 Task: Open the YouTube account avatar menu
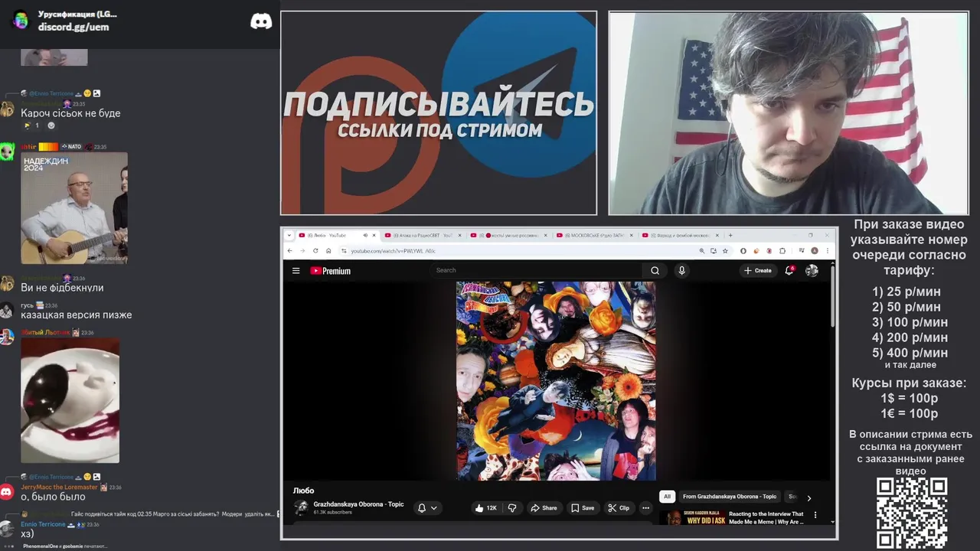click(x=812, y=270)
